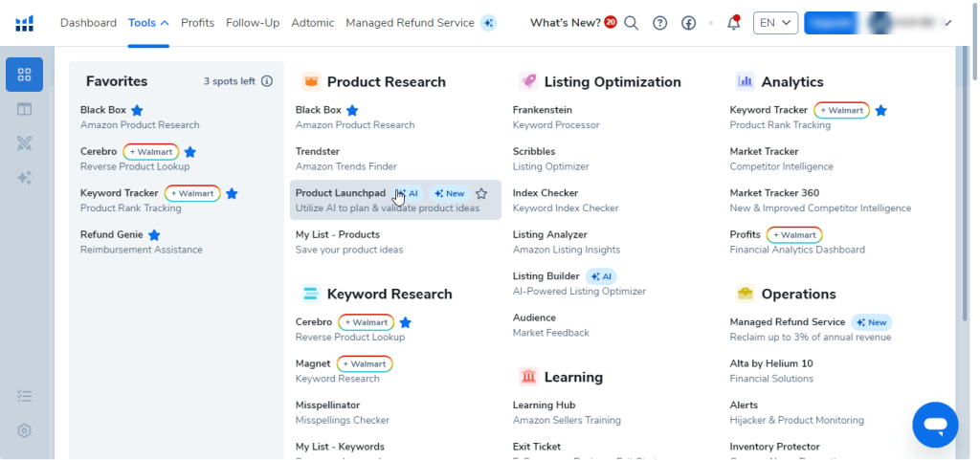
Task: Select the grid tools icon in sidebar
Action: [24, 75]
